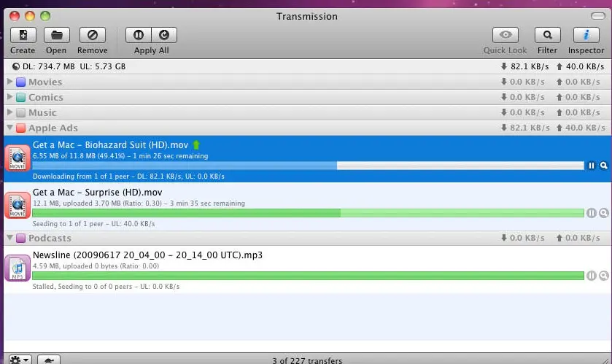The image size is (612, 364).
Task: Click the Surprise (HD).mov movie file icon
Action: (18, 205)
